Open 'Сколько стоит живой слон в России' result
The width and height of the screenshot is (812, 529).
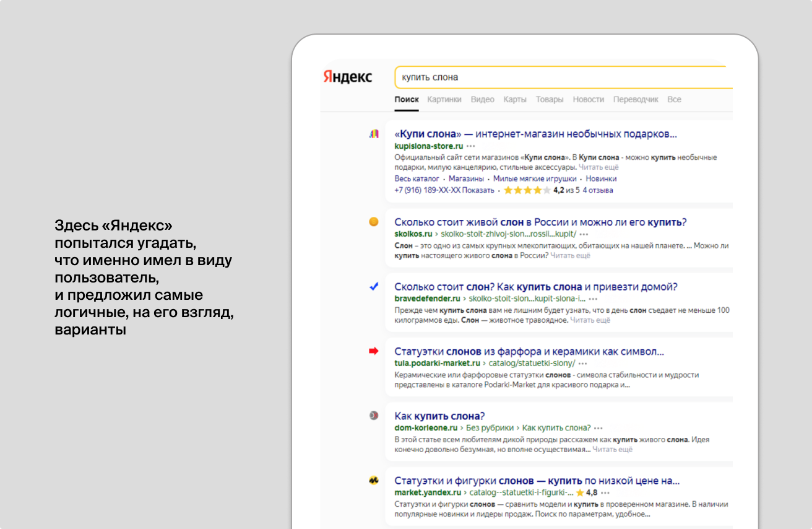[x=540, y=222]
